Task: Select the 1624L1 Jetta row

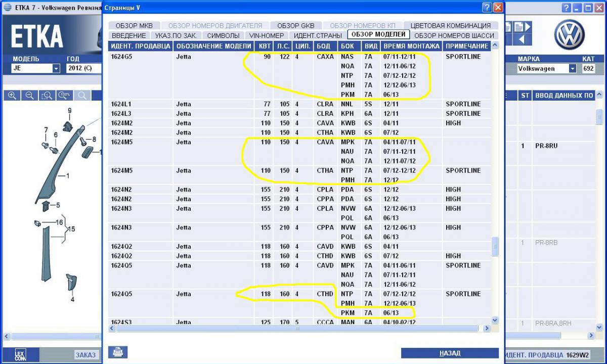Action: (300, 104)
